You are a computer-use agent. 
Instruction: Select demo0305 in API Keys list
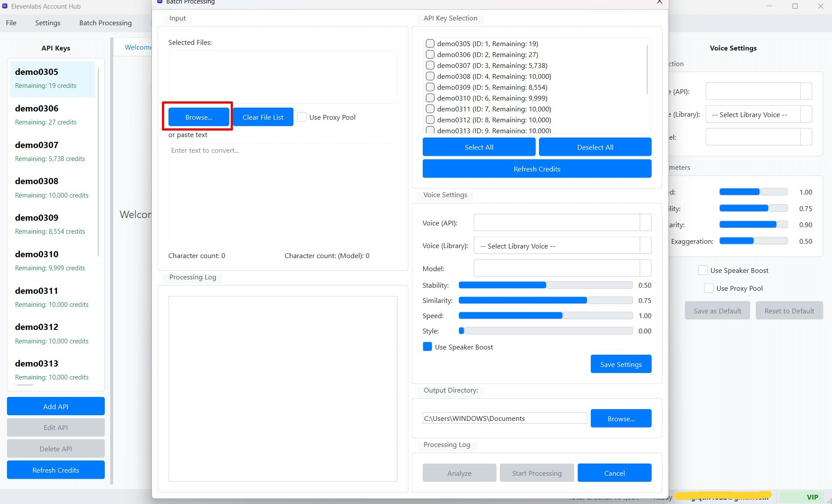coord(52,79)
